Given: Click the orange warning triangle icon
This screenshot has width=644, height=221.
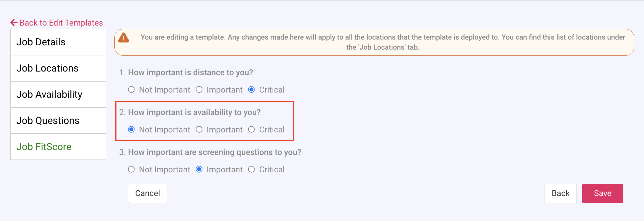Looking at the screenshot, I should coord(123,38).
